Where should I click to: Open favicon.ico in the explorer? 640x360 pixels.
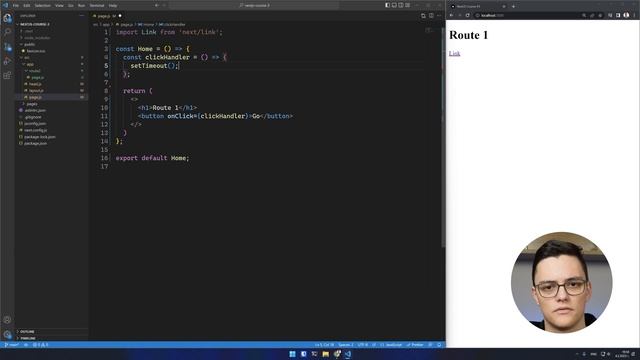point(52,51)
